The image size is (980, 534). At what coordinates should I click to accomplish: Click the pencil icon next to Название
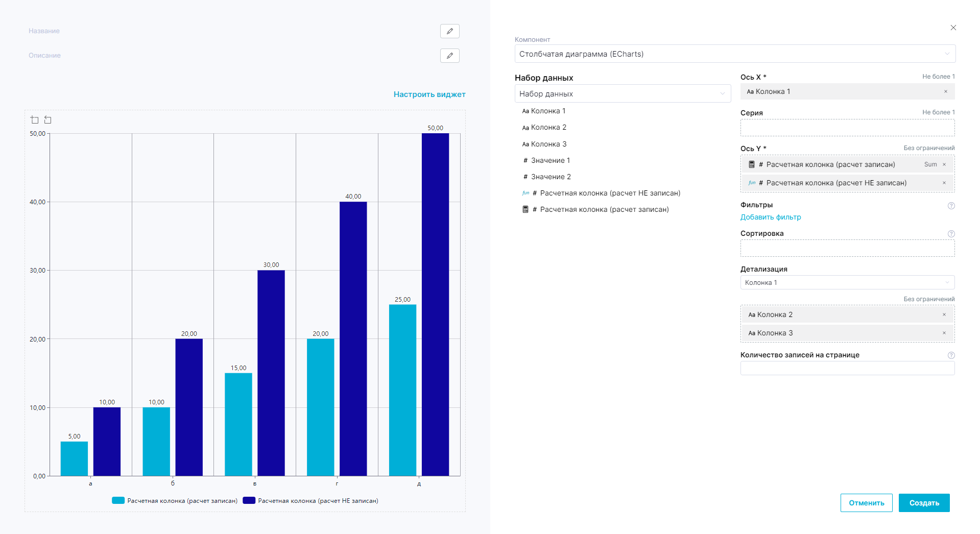click(x=449, y=31)
